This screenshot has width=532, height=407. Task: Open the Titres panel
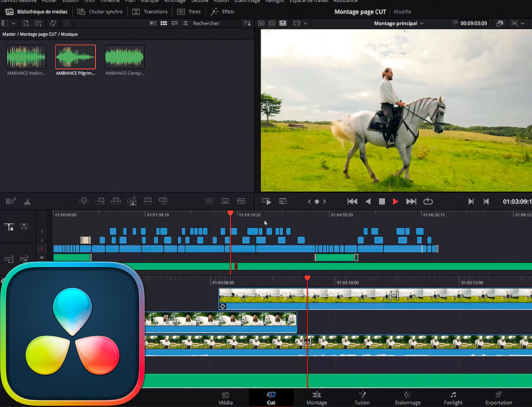coord(189,11)
